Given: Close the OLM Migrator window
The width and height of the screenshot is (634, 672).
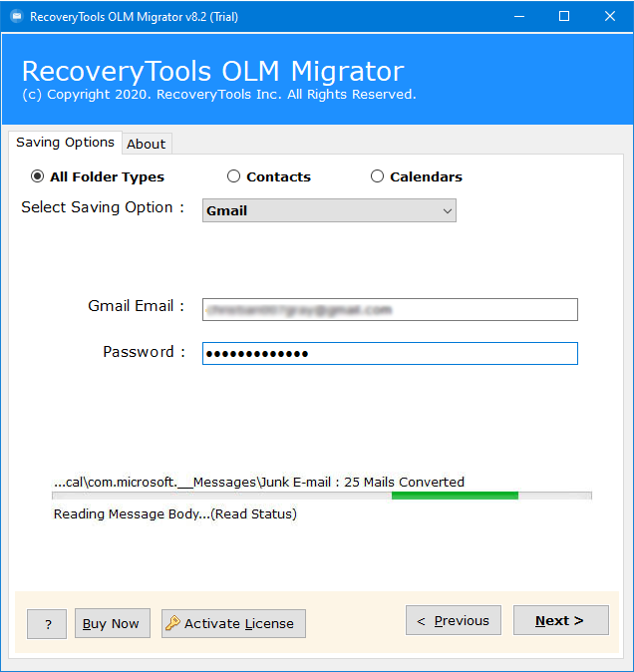Looking at the screenshot, I should pos(610,16).
